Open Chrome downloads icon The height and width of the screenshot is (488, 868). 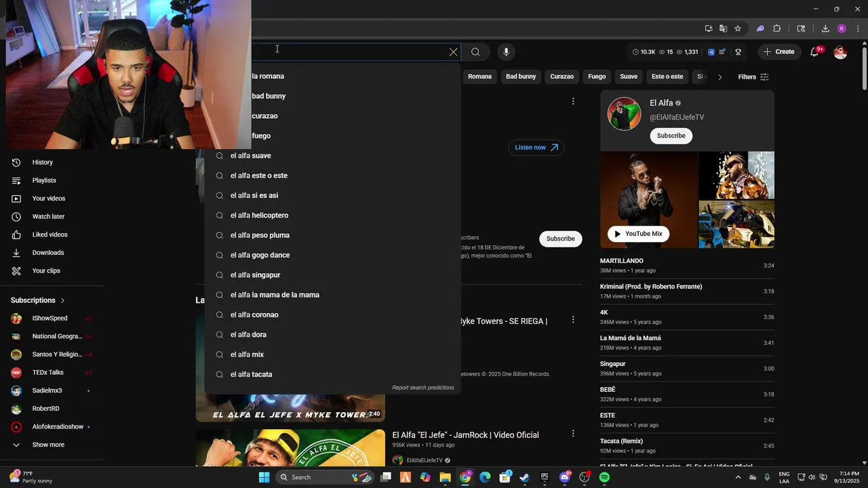point(825,28)
